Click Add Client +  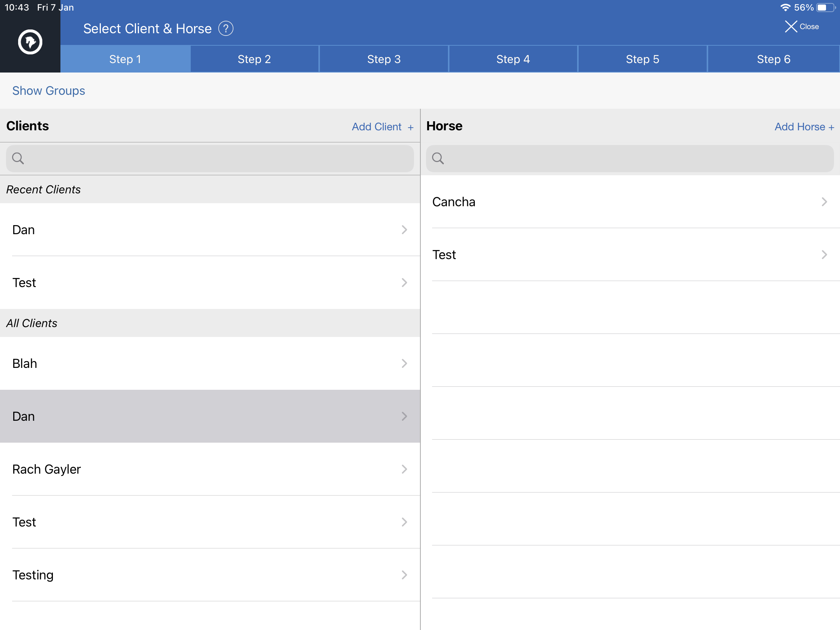click(382, 127)
